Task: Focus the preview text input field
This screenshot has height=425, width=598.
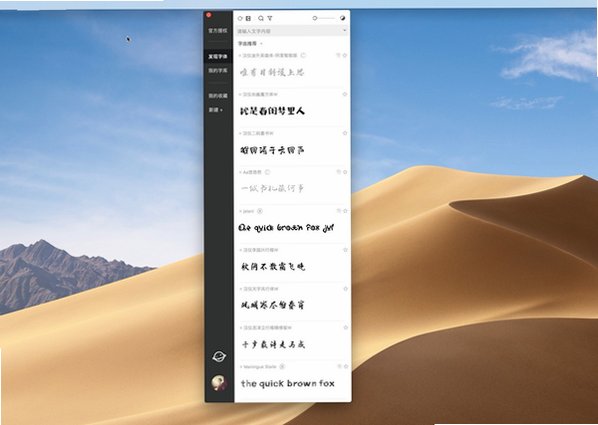Action: (x=292, y=31)
